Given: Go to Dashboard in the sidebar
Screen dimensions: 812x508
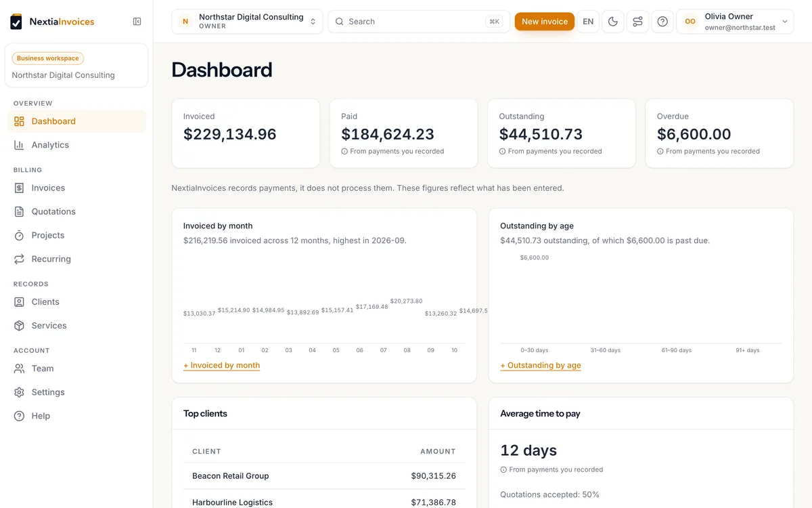Looking at the screenshot, I should (x=76, y=121).
